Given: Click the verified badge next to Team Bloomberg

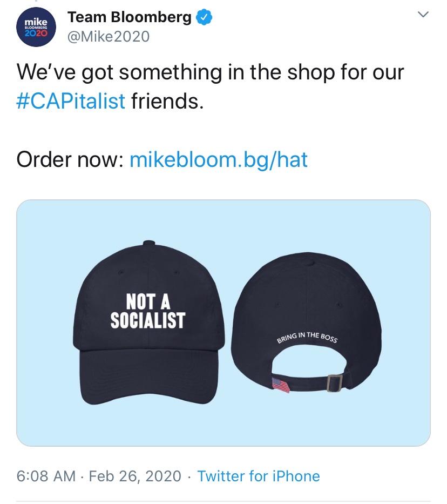Looking at the screenshot, I should 203,17.
